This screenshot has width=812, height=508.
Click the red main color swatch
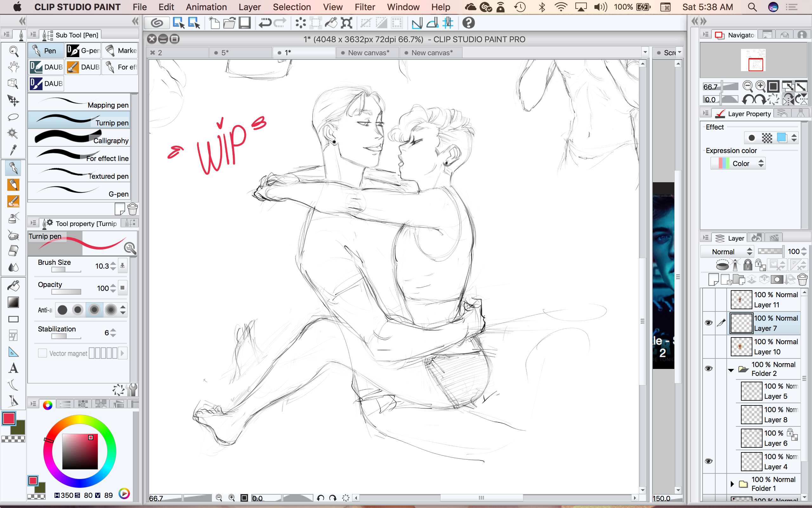click(9, 418)
